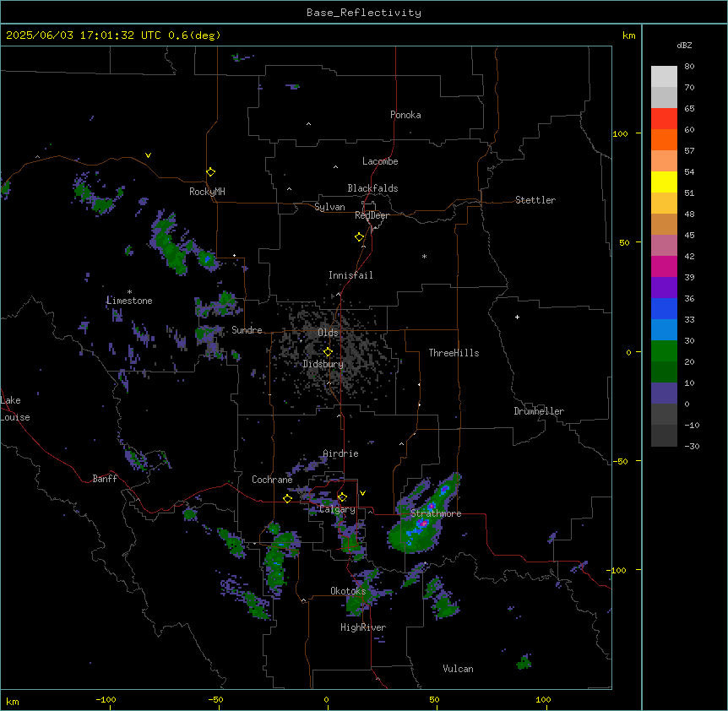Select the purple 36-39 dBZ legend swatch
The height and width of the screenshot is (711, 728).
[664, 287]
